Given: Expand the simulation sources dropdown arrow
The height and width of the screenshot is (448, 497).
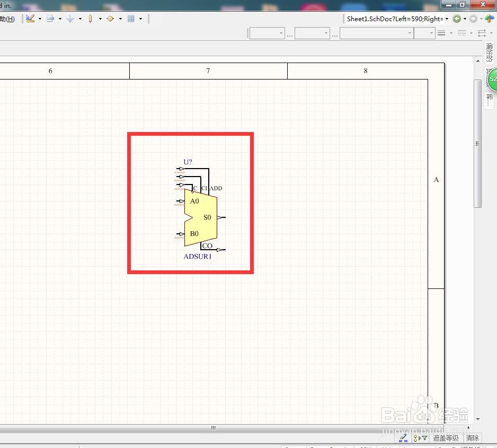Looking at the screenshot, I should pyautogui.click(x=120, y=19).
